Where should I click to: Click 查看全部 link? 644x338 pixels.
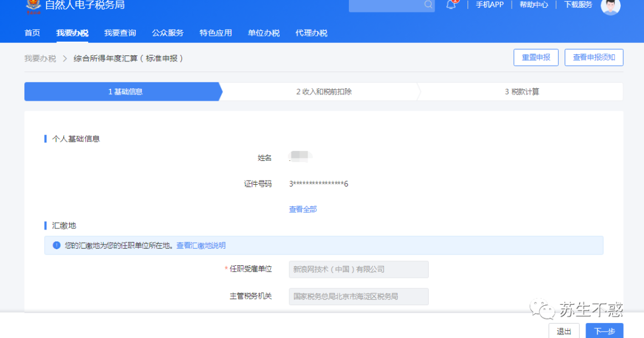tap(303, 209)
